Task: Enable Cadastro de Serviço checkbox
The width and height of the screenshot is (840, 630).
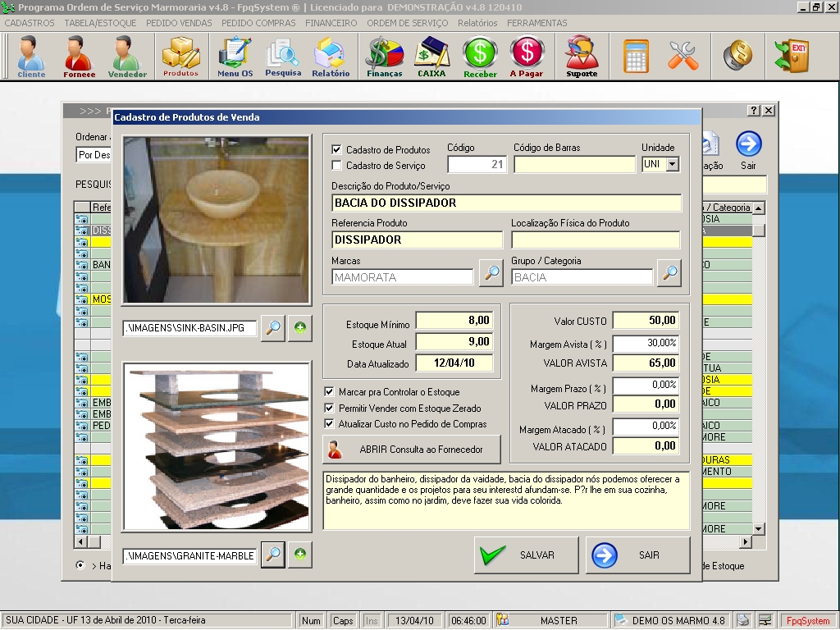Action: [x=336, y=166]
